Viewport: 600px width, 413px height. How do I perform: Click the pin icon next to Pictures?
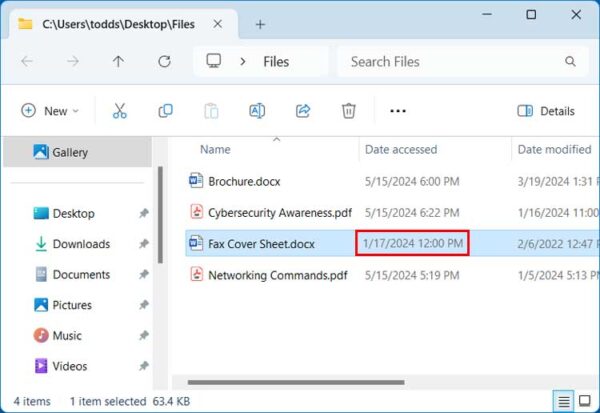143,305
